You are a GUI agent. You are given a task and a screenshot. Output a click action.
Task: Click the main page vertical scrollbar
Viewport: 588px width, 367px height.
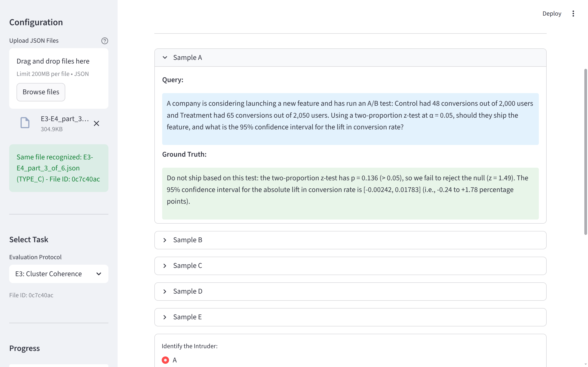pyautogui.click(x=585, y=152)
